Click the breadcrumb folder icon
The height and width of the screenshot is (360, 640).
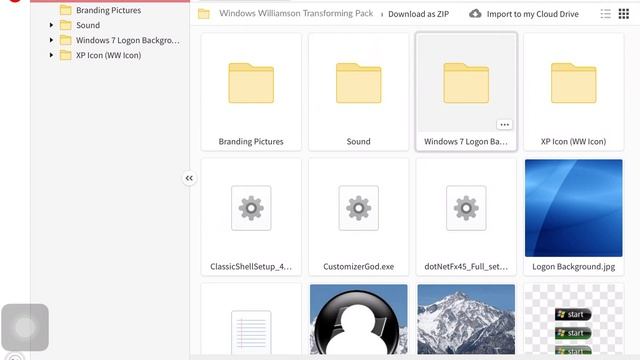(204, 14)
